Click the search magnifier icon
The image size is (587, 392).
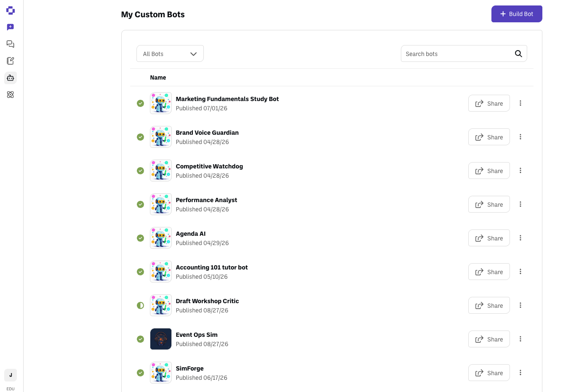518,53
